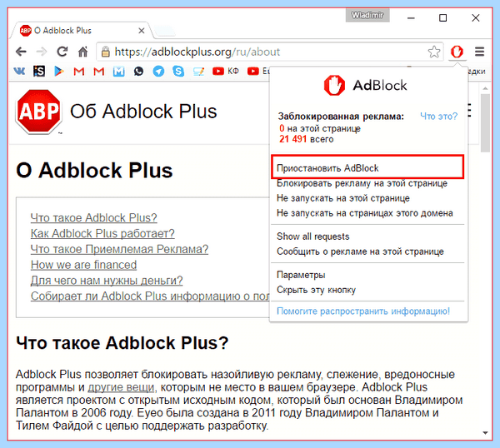
Task: Open Собирает ли Adblock Plus информацию link
Action: (x=150, y=296)
